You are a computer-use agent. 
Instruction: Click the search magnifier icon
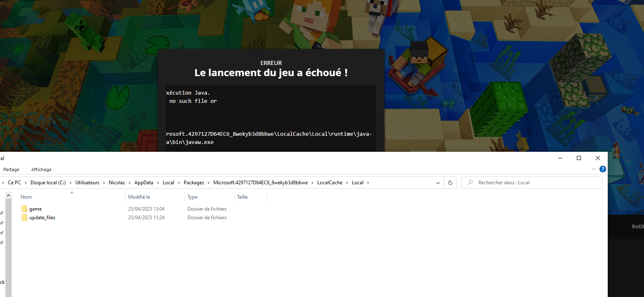tap(470, 183)
